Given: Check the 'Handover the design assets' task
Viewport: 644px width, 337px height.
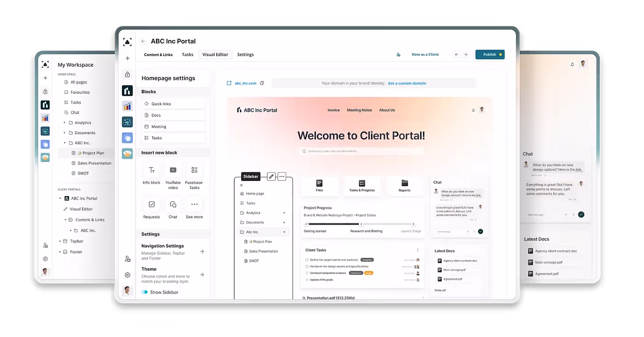Looking at the screenshot, I should click(307, 267).
